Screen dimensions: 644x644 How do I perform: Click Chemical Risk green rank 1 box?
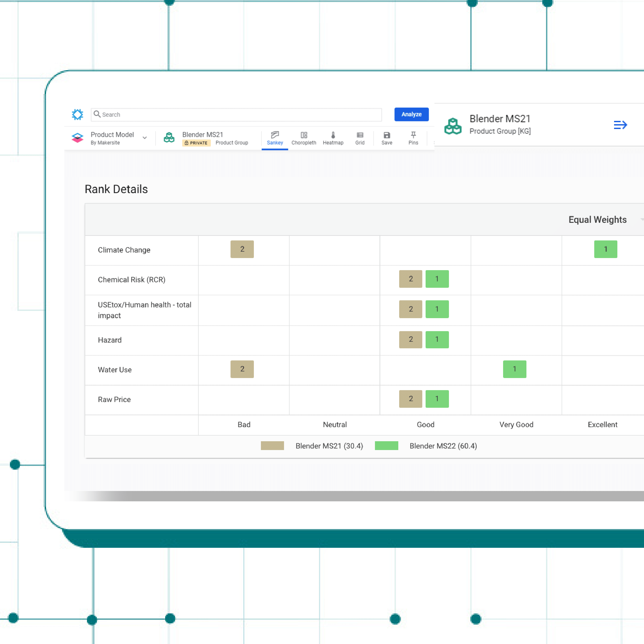point(437,279)
